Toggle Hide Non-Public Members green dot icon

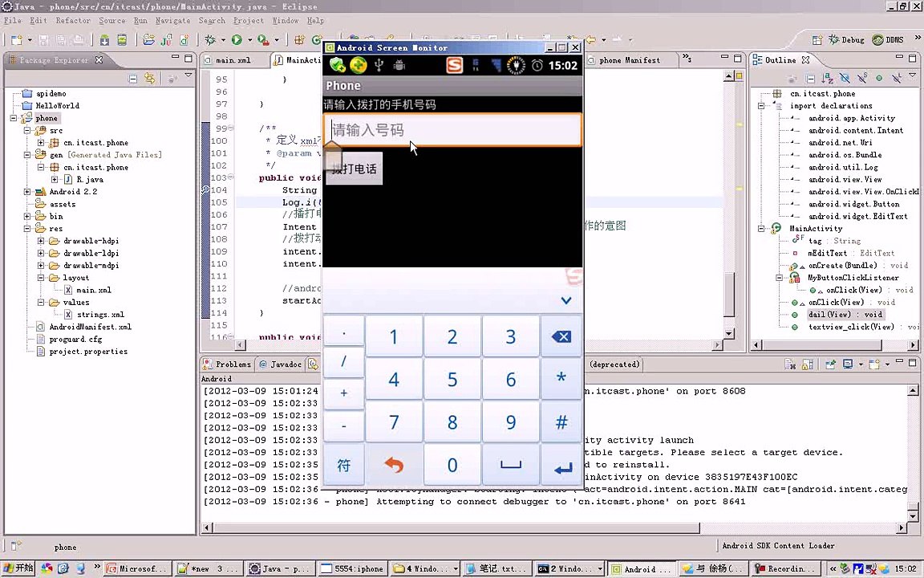coord(878,79)
